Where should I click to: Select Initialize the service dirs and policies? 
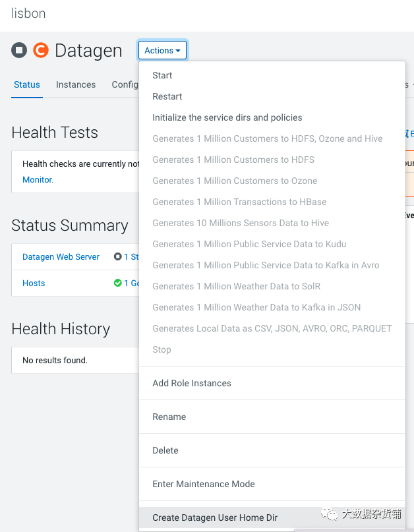227,118
